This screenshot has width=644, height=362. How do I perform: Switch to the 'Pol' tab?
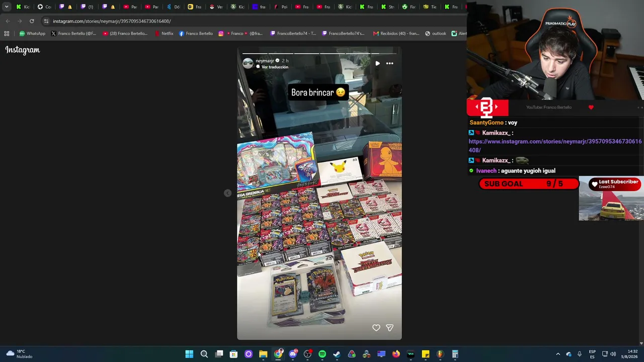click(x=281, y=7)
